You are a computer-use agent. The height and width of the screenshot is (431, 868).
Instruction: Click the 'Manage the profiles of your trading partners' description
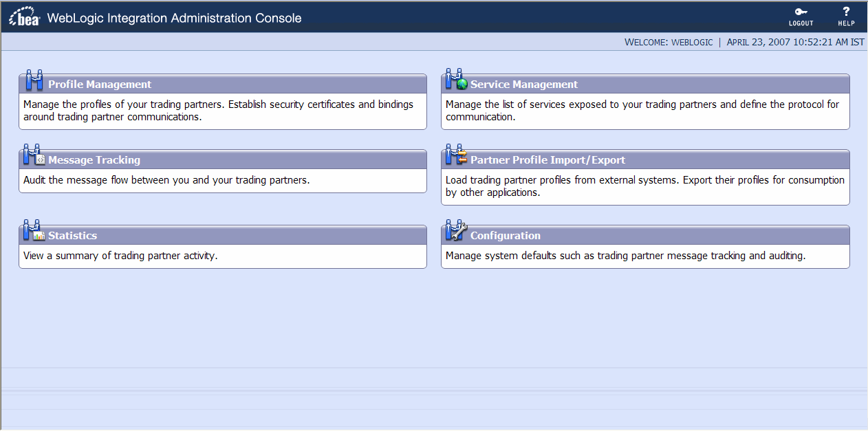(219, 111)
